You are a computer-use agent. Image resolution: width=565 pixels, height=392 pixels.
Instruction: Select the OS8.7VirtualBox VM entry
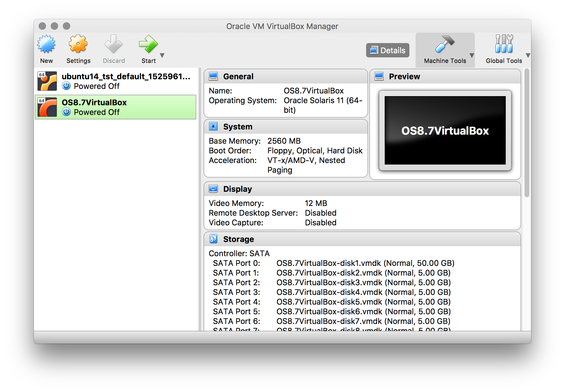116,107
